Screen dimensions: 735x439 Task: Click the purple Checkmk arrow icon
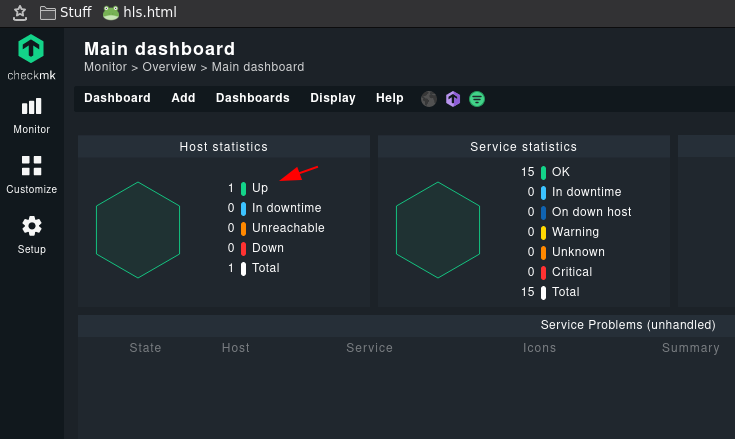[x=453, y=99]
